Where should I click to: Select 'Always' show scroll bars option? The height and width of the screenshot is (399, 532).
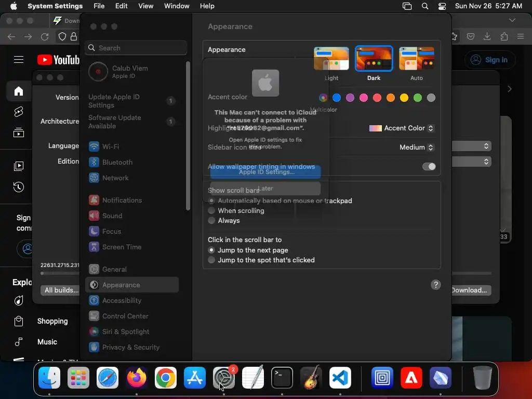point(211,220)
